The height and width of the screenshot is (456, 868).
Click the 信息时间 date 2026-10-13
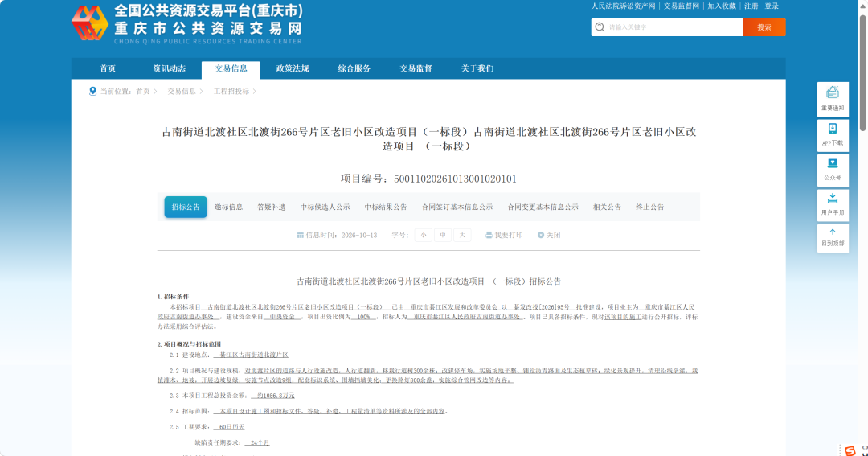[x=359, y=236]
